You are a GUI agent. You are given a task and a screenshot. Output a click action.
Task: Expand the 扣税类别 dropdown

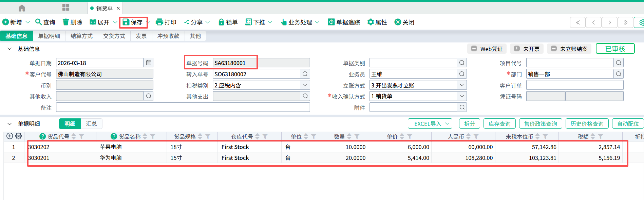(x=305, y=85)
